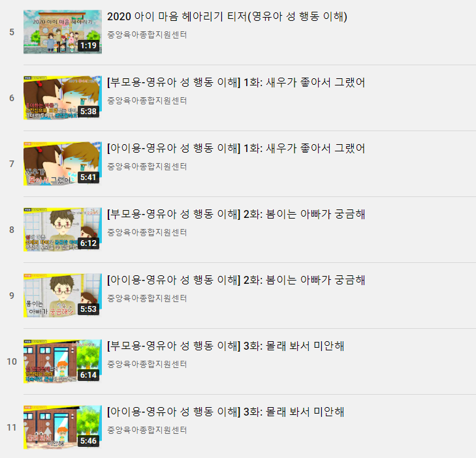476x458 pixels.
Task: Click thumbnail of video with 5:38 duration
Action: (63, 98)
